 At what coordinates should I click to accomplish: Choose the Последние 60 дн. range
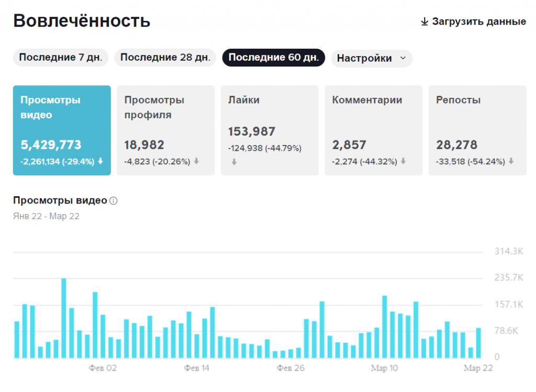274,58
